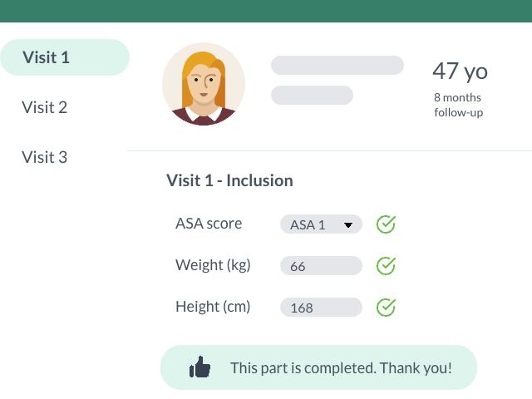Select the Visit 1 tab

(x=65, y=57)
